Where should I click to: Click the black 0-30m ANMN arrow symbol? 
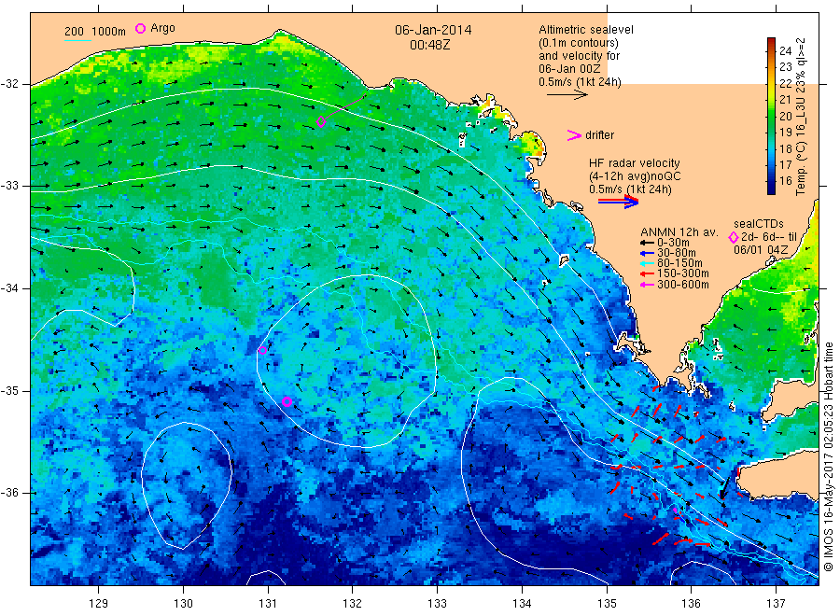pos(647,243)
